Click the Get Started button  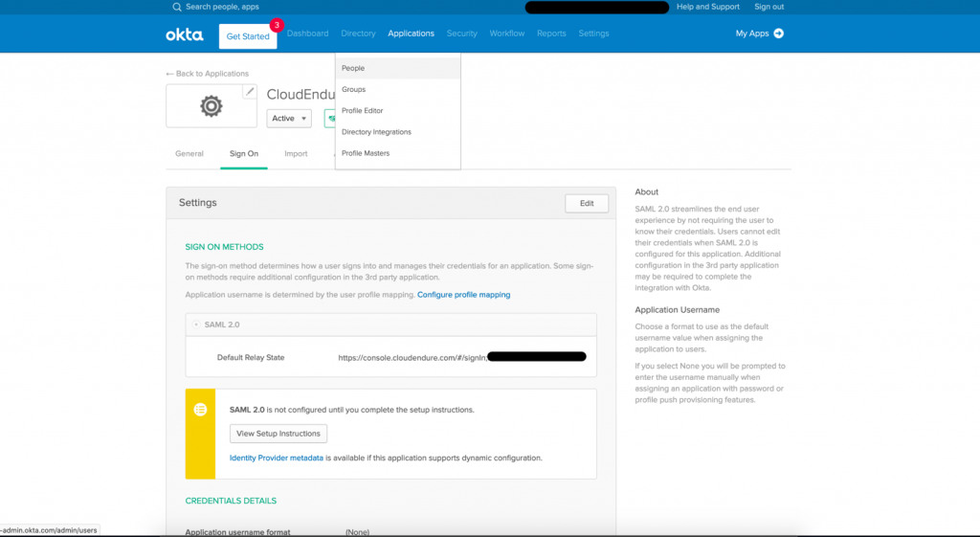[x=248, y=36]
